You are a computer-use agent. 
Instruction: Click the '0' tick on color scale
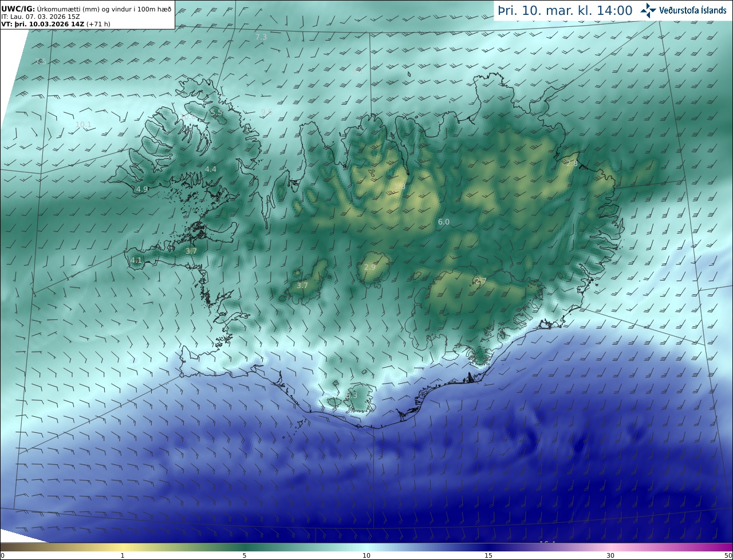click(2, 555)
